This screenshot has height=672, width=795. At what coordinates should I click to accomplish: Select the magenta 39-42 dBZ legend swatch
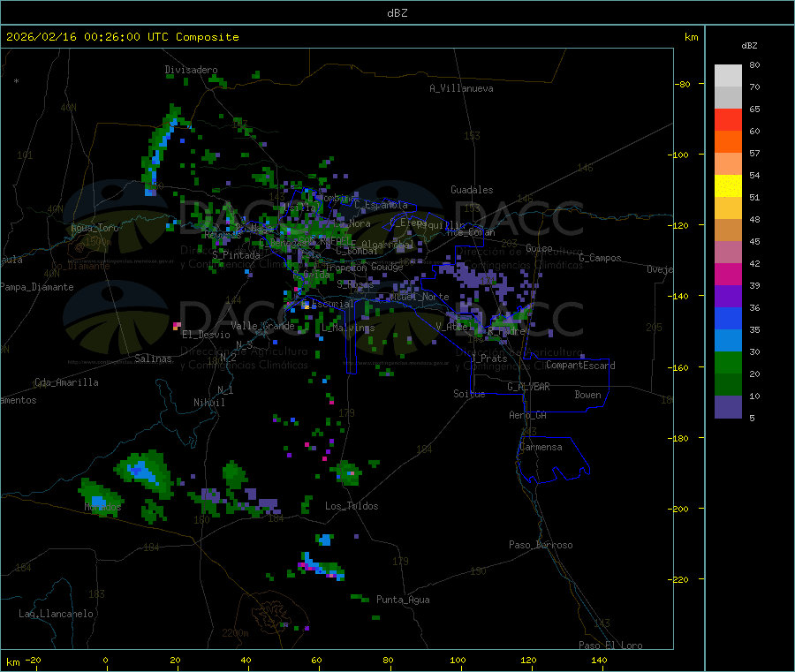pos(728,274)
